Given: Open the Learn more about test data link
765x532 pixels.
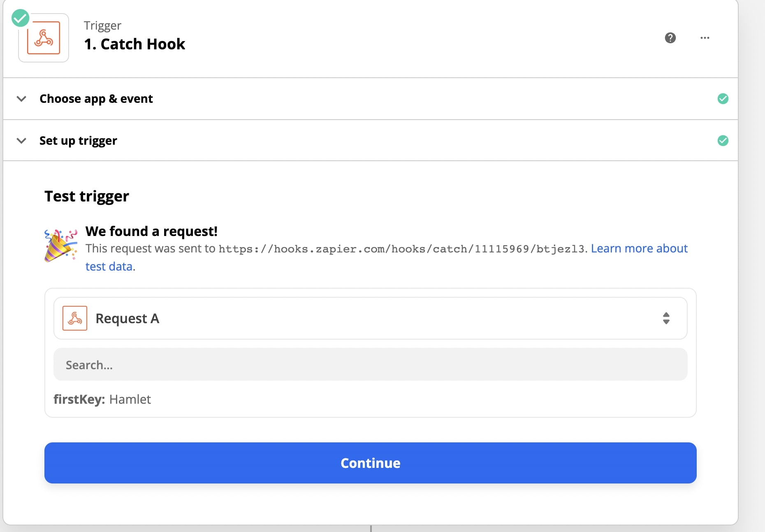Looking at the screenshot, I should [639, 249].
